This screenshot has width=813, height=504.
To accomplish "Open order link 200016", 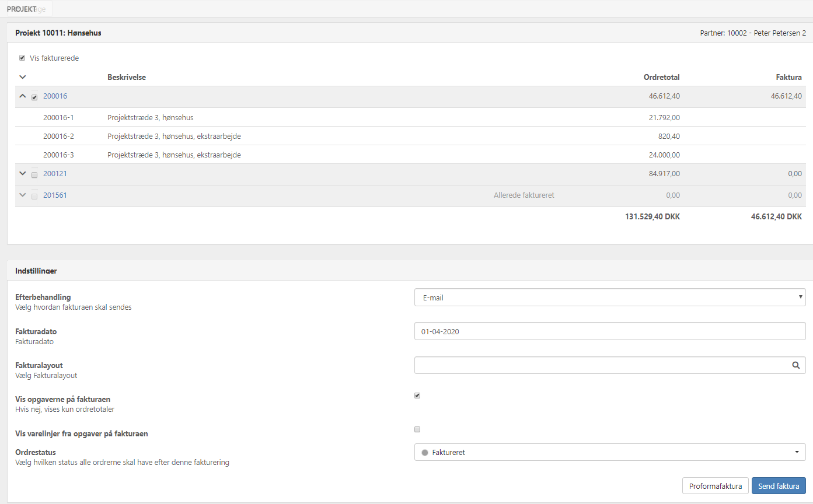I will [55, 96].
